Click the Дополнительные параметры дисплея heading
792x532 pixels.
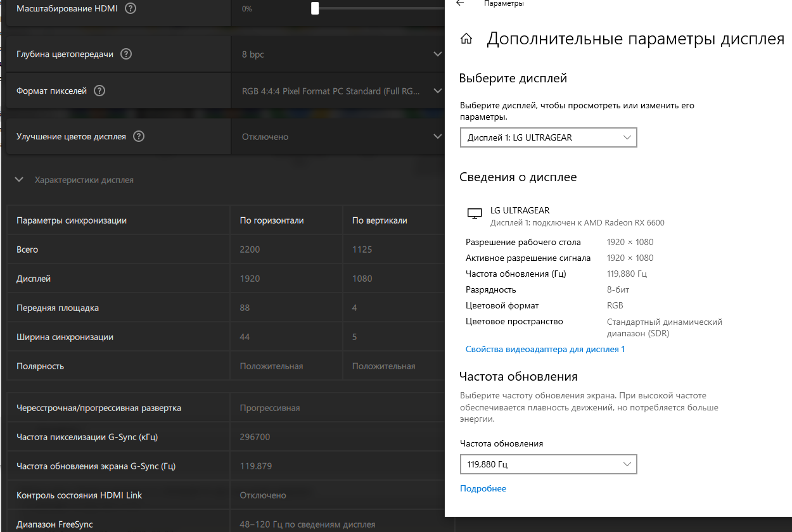(x=636, y=39)
